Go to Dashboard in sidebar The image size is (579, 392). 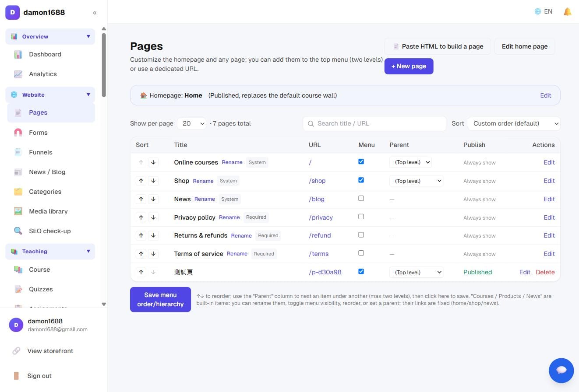pyautogui.click(x=51, y=54)
